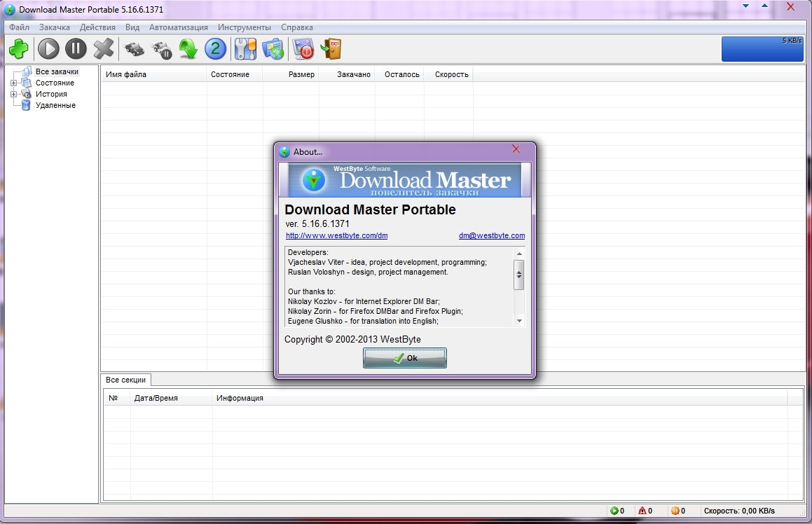Sort by Размер column header
This screenshot has width=812, height=524.
coord(291,74)
